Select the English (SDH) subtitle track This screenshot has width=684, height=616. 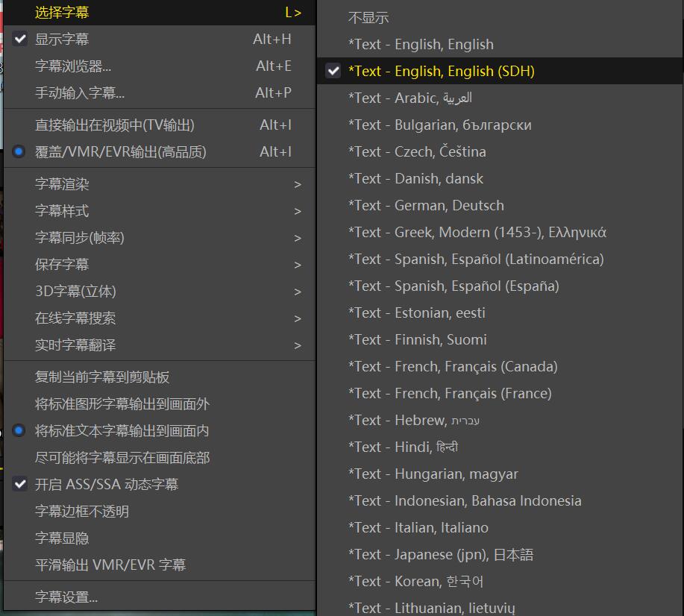(x=442, y=72)
